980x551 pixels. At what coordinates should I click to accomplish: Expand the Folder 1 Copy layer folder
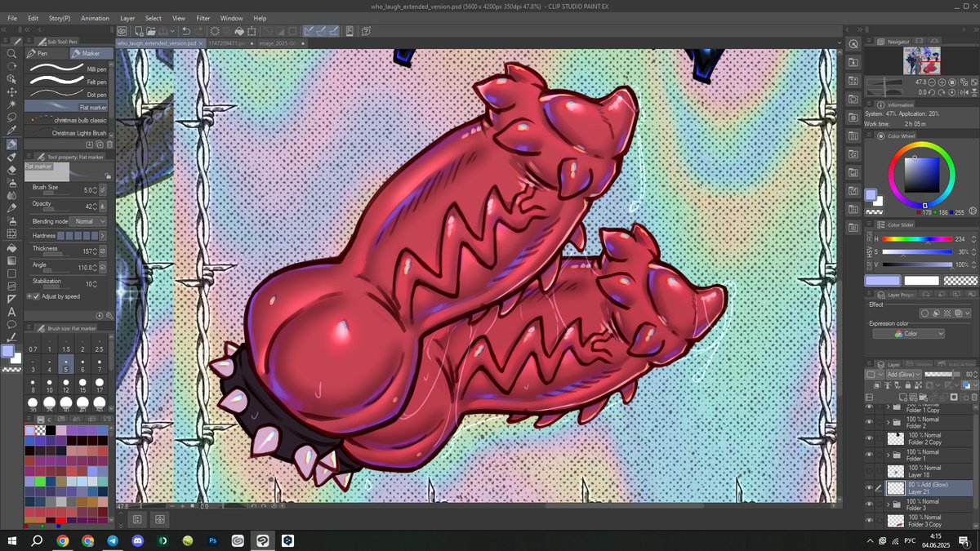click(x=888, y=407)
